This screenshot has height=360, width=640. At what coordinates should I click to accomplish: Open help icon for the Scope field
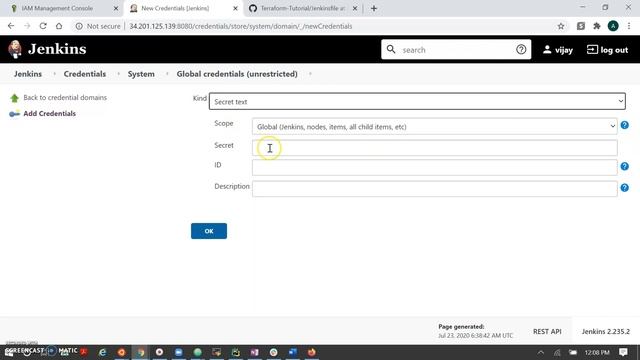[x=624, y=125]
